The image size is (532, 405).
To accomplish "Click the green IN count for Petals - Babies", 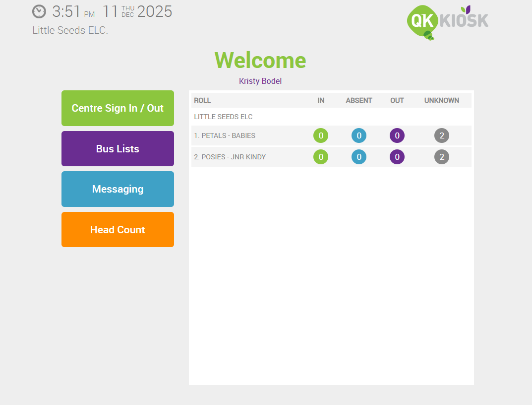I will pyautogui.click(x=321, y=135).
